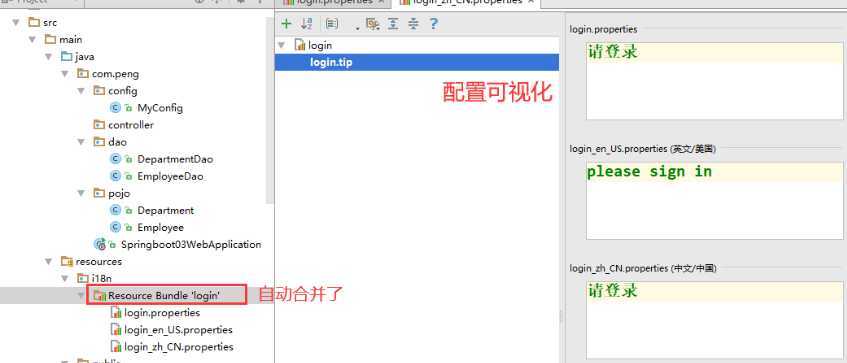847x363 pixels.
Task: Open help via the blue question mark icon
Action: click(433, 24)
